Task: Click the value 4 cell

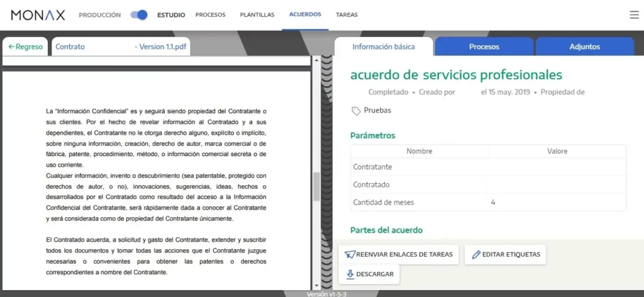Action: pos(557,202)
